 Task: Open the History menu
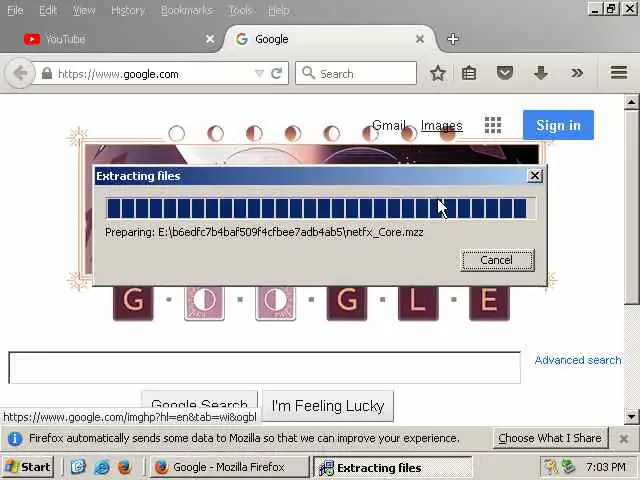click(x=128, y=10)
